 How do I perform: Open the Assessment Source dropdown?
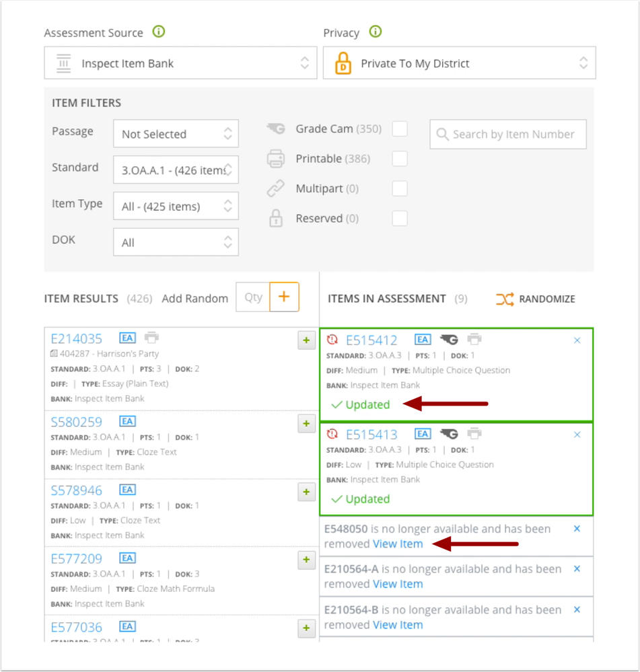click(x=180, y=63)
